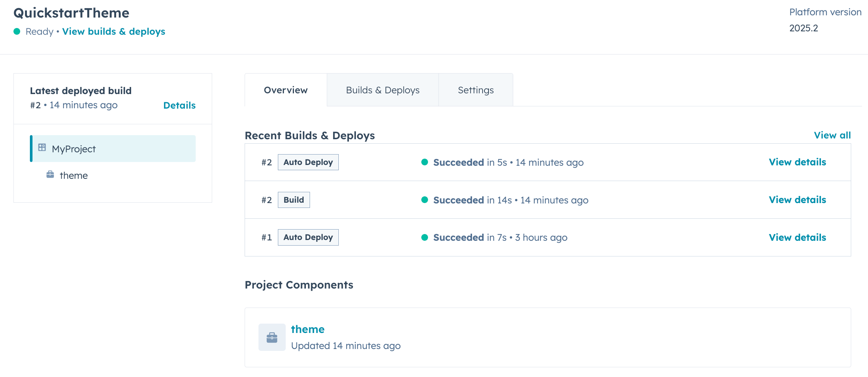Select MyProject in the project tree
The image size is (868, 377).
point(74,149)
